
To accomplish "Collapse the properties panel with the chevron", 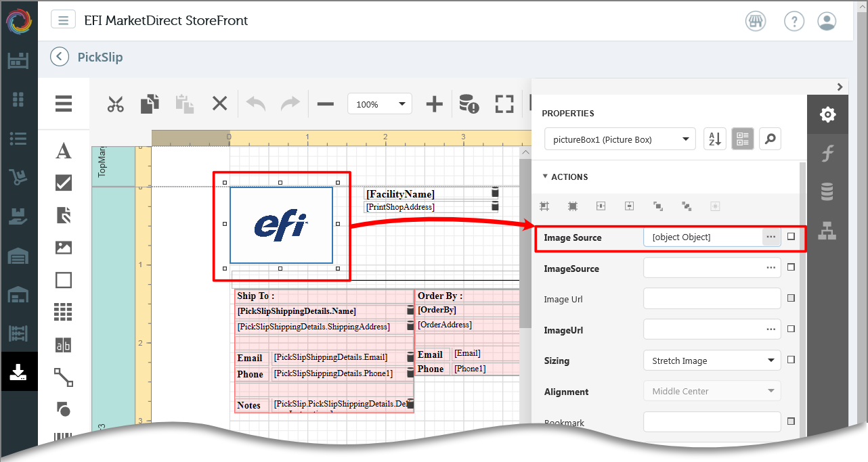I will point(840,87).
